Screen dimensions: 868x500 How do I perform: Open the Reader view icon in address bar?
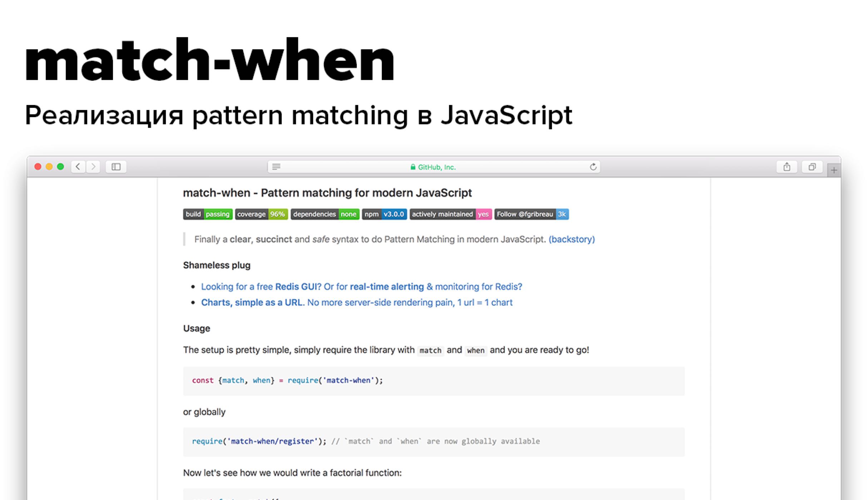[276, 167]
